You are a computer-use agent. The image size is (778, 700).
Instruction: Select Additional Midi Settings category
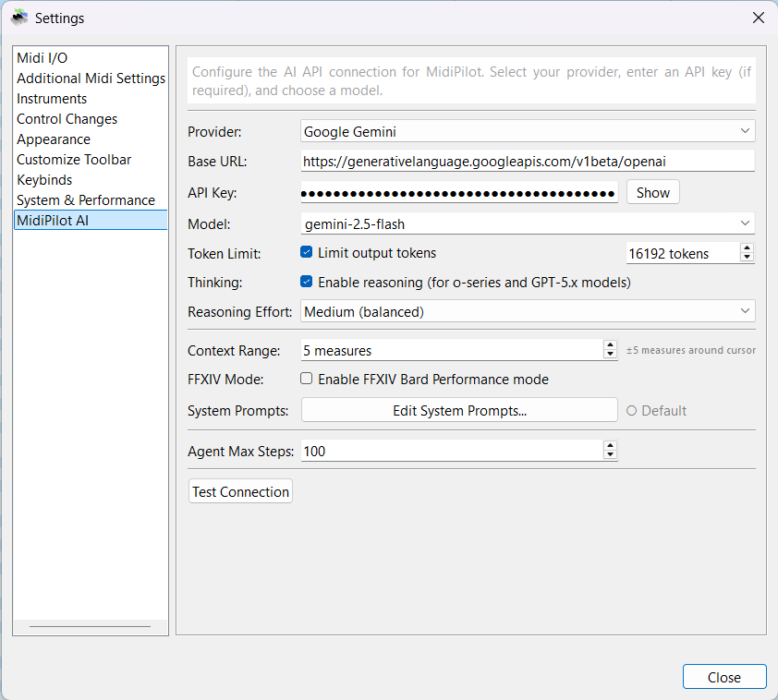(x=91, y=78)
